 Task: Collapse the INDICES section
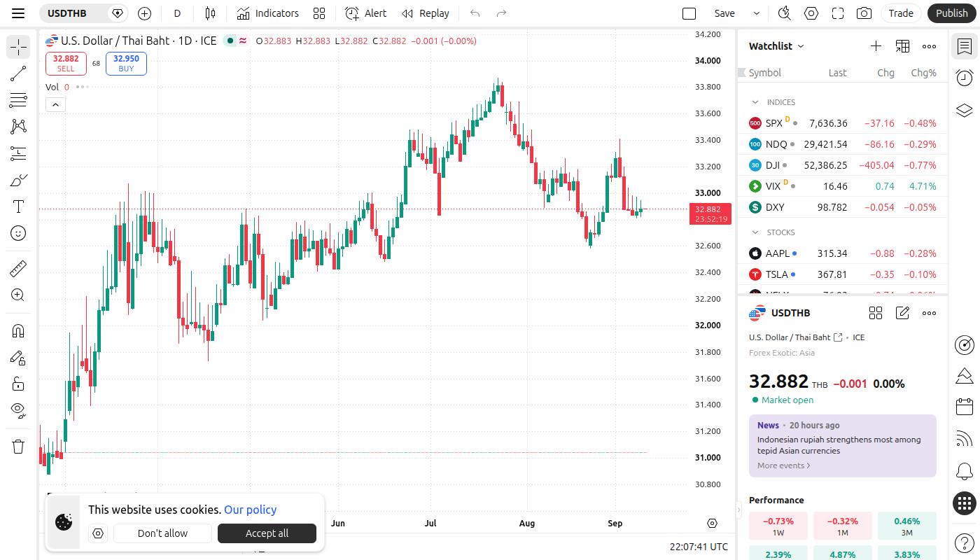click(x=755, y=102)
